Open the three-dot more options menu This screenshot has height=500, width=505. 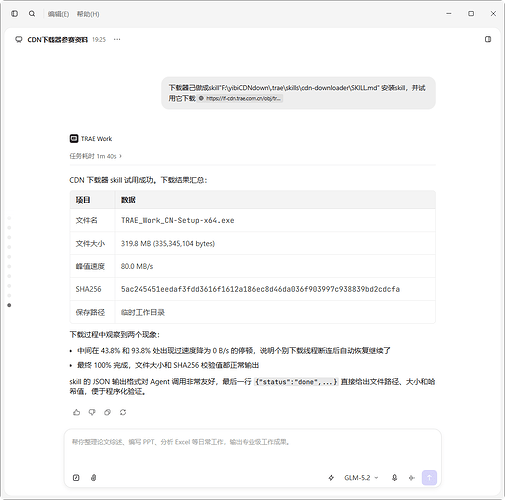(117, 39)
